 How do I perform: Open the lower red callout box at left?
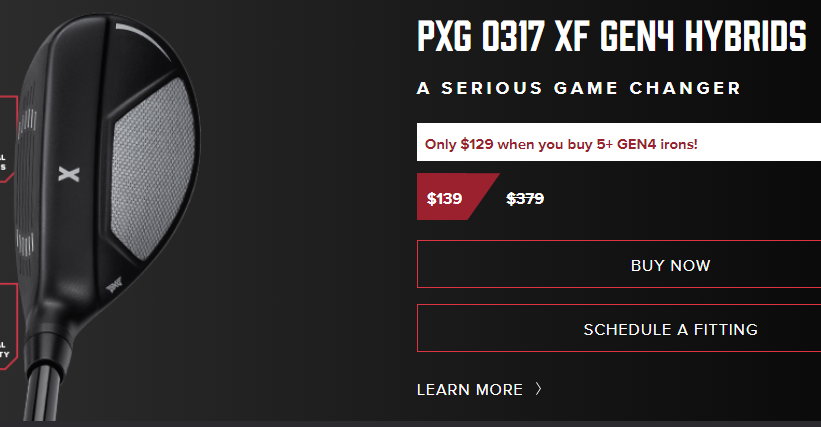tap(7, 330)
